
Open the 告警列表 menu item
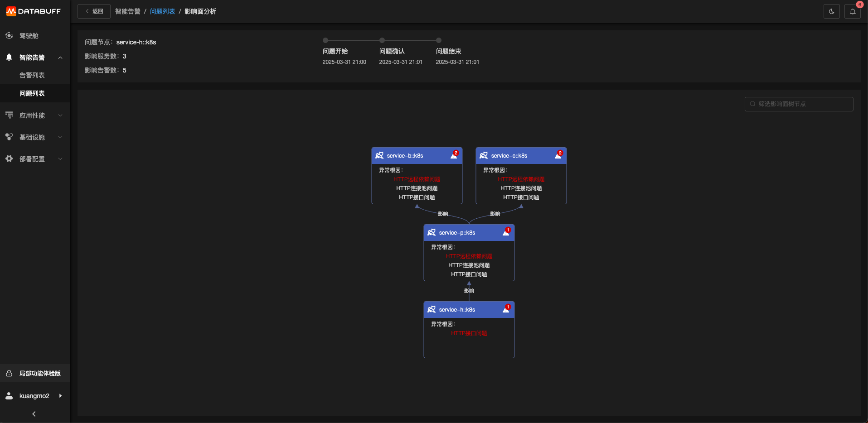point(32,75)
